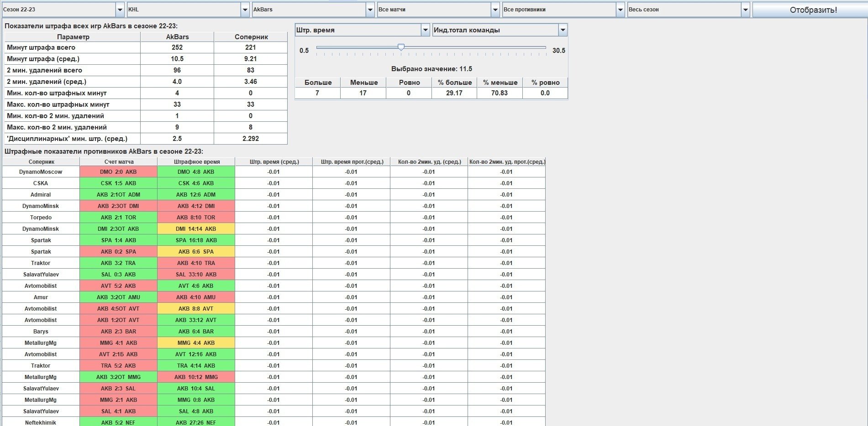Click the 'Минут штрафа всего' parameter row
This screenshot has height=426, width=868.
(x=72, y=47)
